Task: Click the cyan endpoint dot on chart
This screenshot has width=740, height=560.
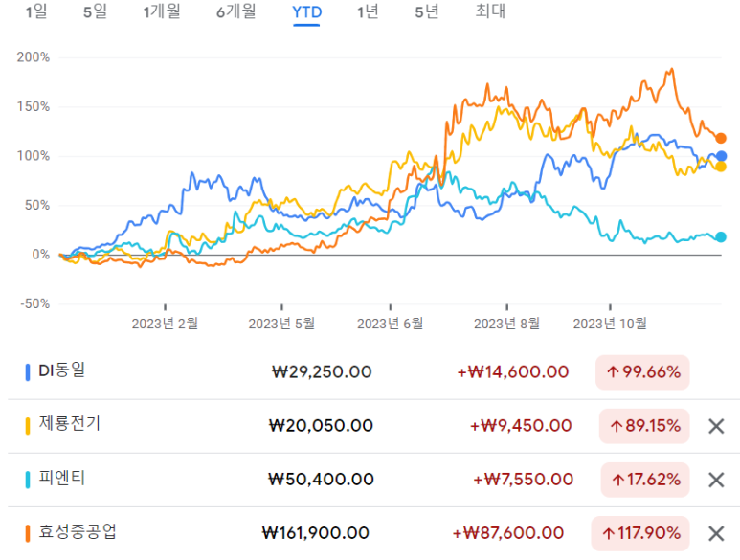Action: click(x=721, y=236)
